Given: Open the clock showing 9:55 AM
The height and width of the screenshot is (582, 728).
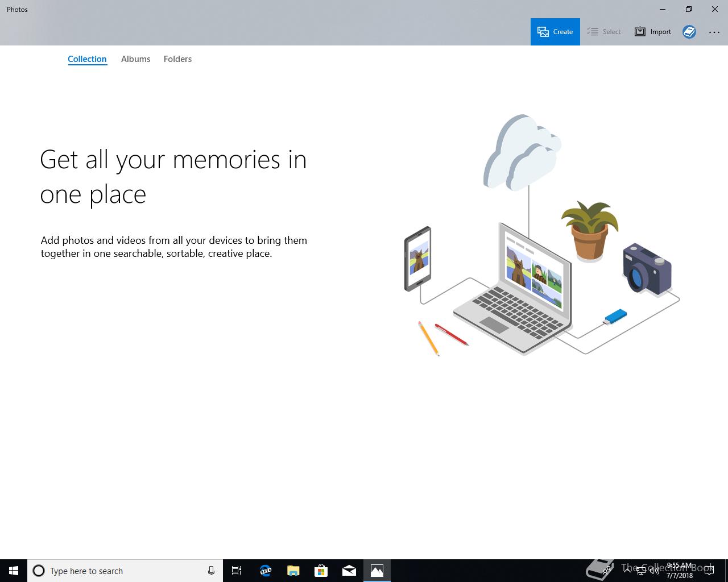Looking at the screenshot, I should [x=680, y=571].
